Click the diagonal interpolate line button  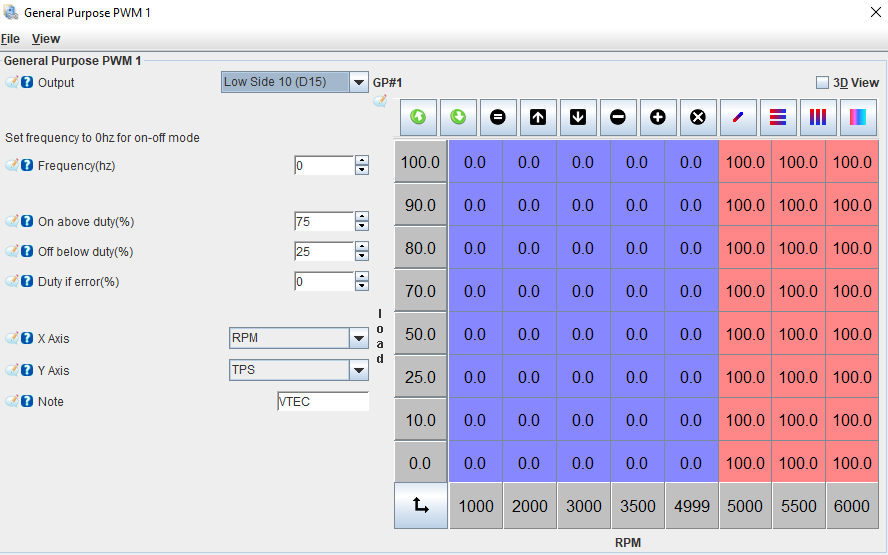click(738, 117)
